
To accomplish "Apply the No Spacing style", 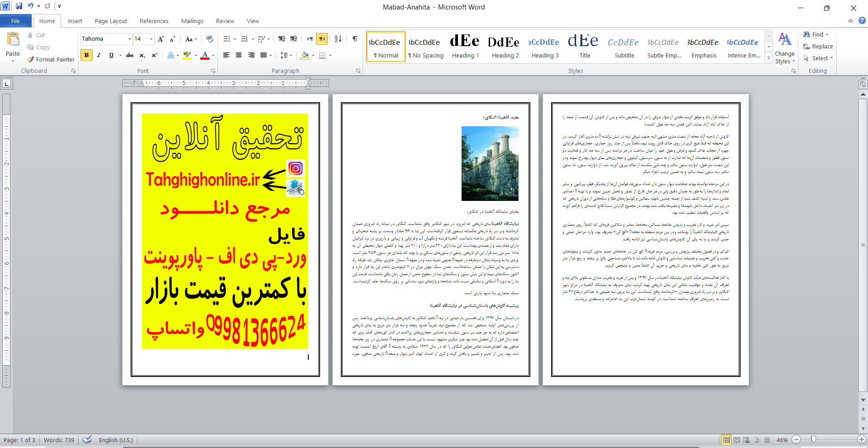I will [x=425, y=47].
